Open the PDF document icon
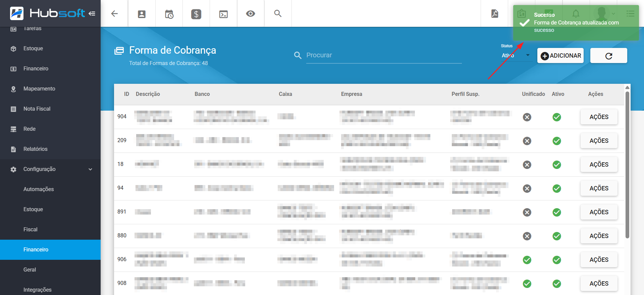 pyautogui.click(x=495, y=14)
